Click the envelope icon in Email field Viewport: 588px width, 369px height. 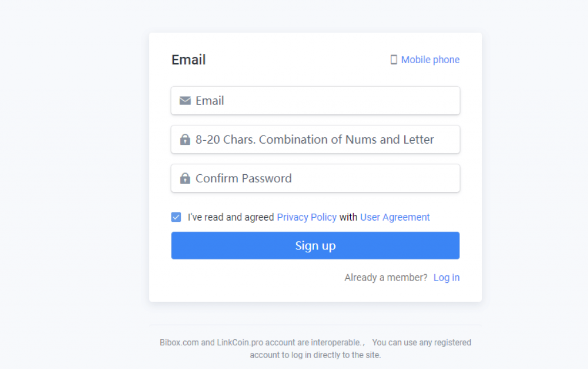[184, 100]
